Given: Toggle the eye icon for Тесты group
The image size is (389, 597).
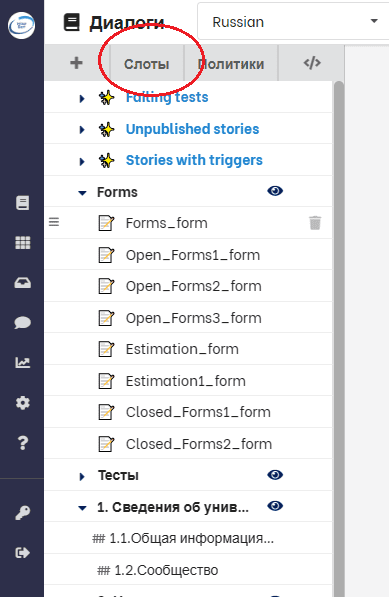Looking at the screenshot, I should (x=275, y=475).
